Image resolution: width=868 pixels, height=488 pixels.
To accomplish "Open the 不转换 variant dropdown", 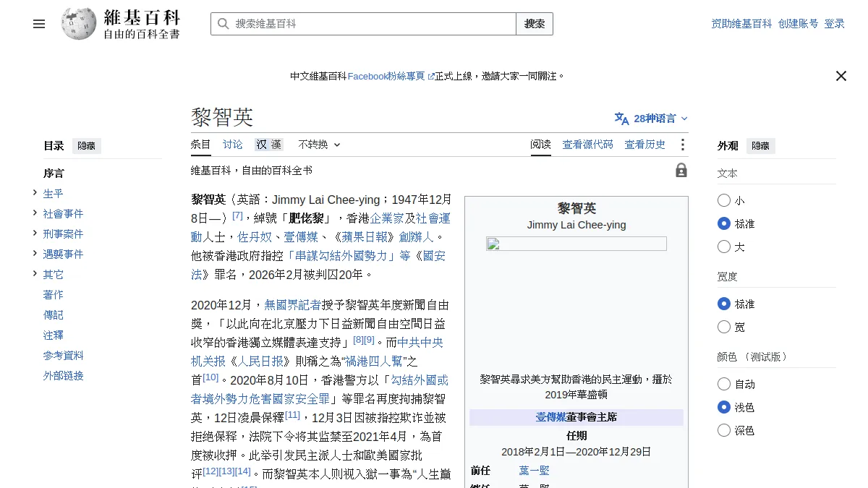I will click(x=319, y=145).
